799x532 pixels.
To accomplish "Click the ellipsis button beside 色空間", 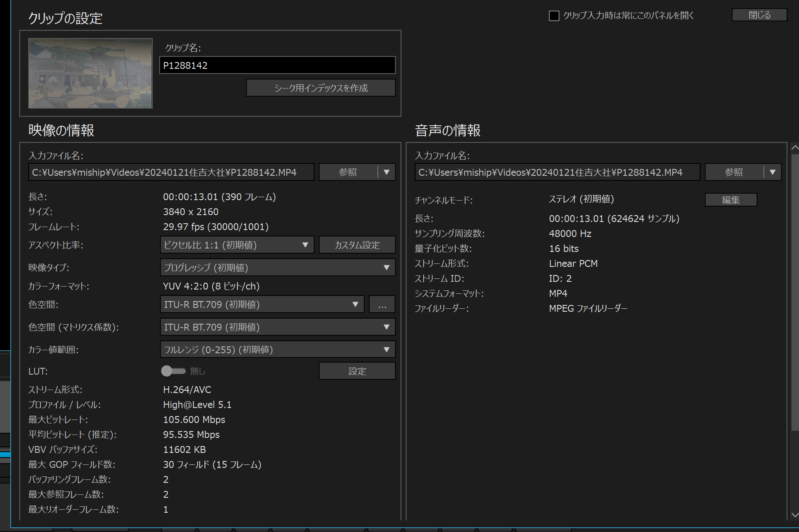I will (x=382, y=304).
